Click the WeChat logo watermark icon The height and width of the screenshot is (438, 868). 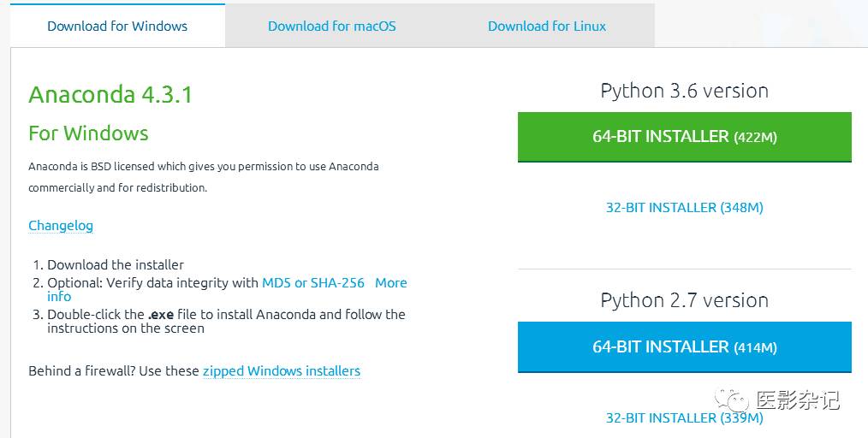click(x=733, y=400)
